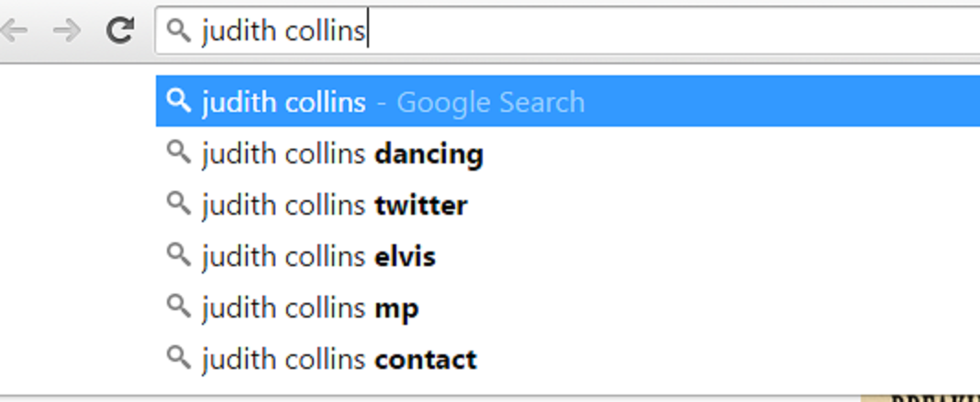This screenshot has width=980, height=402.
Task: Click the browser Forward arrow
Action: pyautogui.click(x=66, y=30)
